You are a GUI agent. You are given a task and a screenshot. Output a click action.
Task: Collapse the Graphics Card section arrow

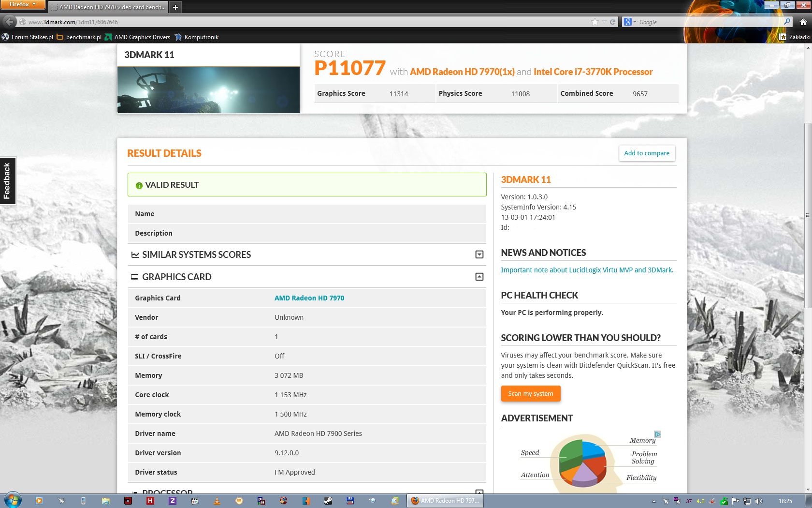[479, 277]
